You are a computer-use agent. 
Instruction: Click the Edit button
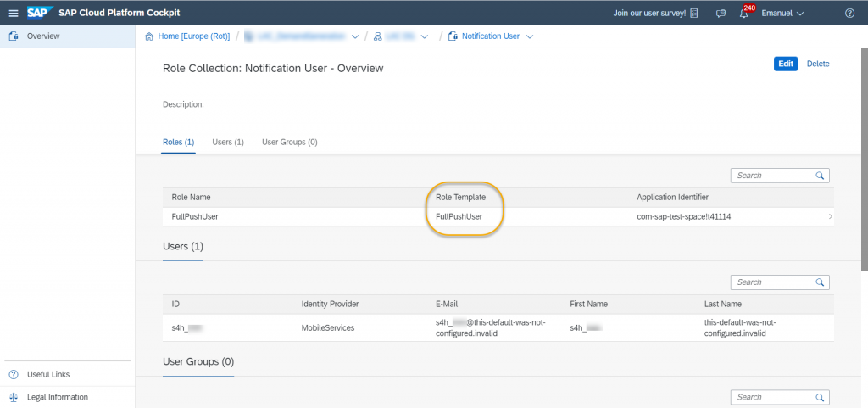786,64
